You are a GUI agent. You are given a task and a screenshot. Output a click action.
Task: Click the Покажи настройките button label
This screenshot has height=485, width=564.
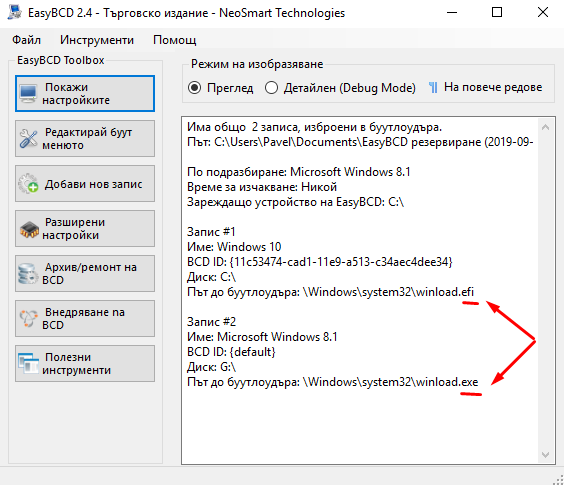(76, 94)
